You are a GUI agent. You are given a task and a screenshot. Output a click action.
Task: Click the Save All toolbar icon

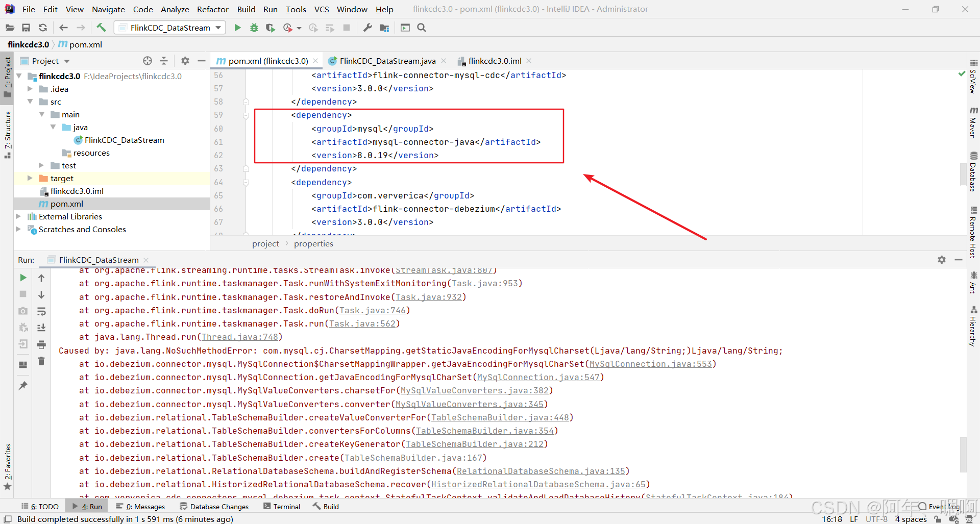[x=26, y=28]
